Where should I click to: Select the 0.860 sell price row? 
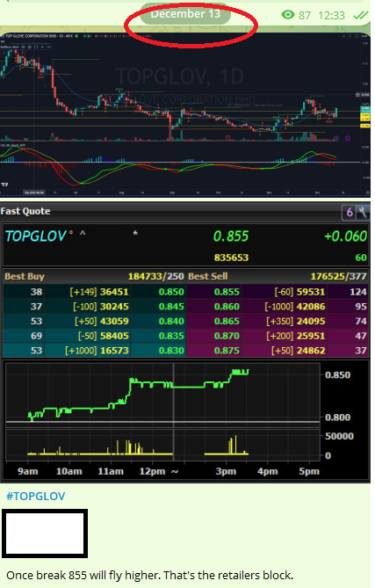278,307
